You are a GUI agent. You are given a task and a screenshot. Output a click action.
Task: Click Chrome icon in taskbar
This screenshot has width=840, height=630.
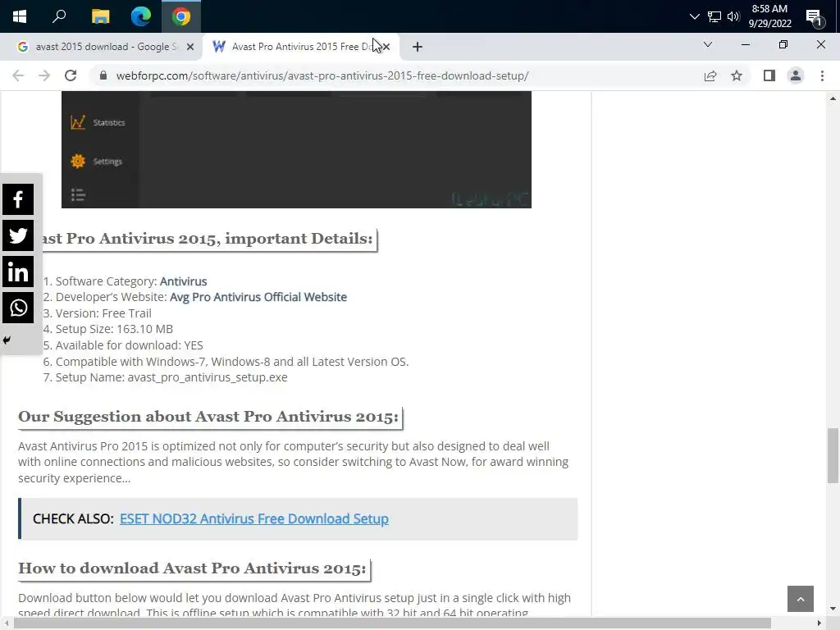[x=181, y=16]
